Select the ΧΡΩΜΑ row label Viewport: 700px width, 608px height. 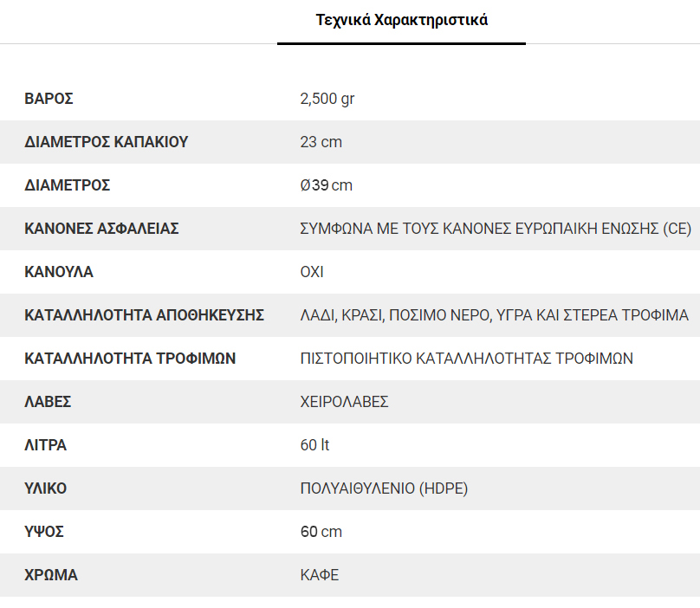[x=51, y=575]
